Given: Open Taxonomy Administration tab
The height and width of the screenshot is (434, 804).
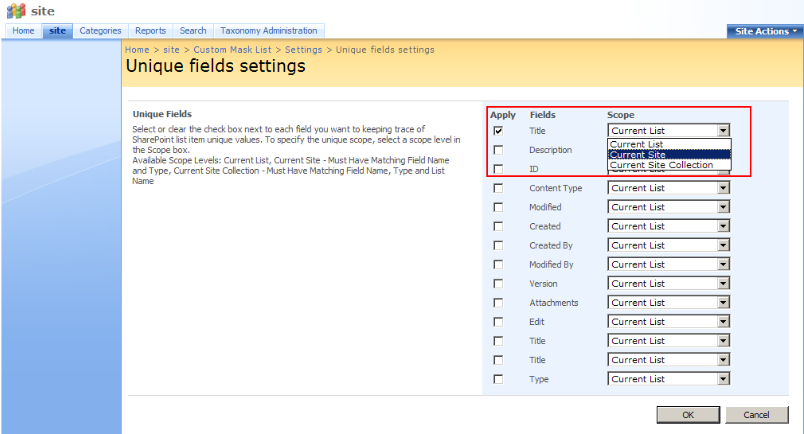Looking at the screenshot, I should click(x=269, y=31).
